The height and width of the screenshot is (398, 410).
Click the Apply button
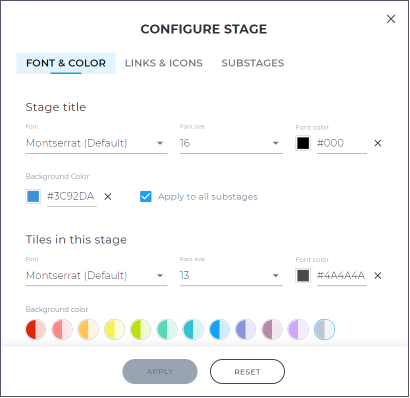tap(160, 371)
